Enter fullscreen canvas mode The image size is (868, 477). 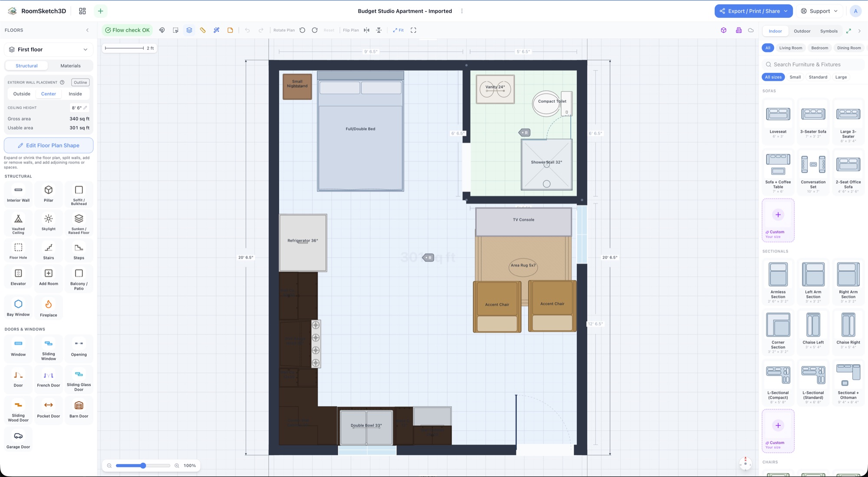414,30
